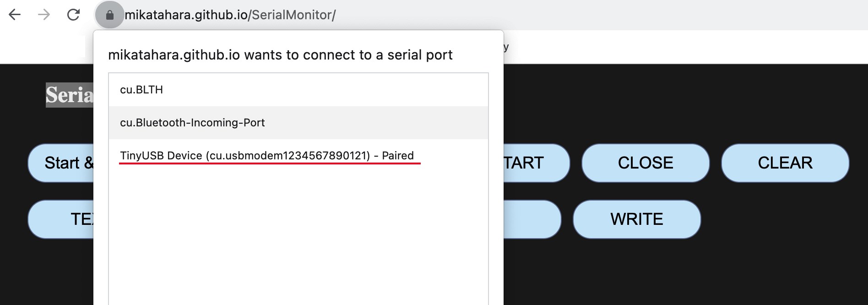
Task: Click the highlighted Serial page heading
Action: coord(69,95)
